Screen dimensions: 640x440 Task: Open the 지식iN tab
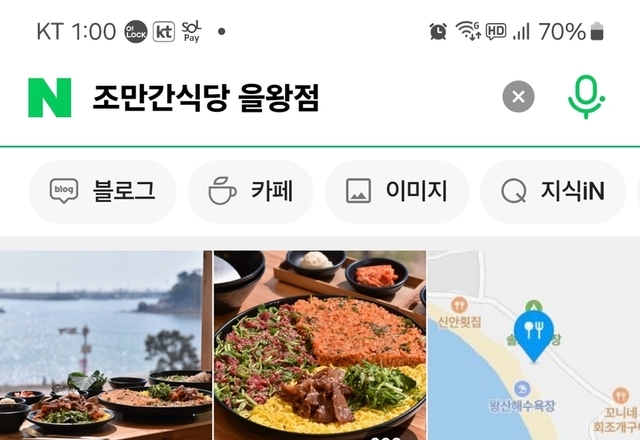coord(553,191)
